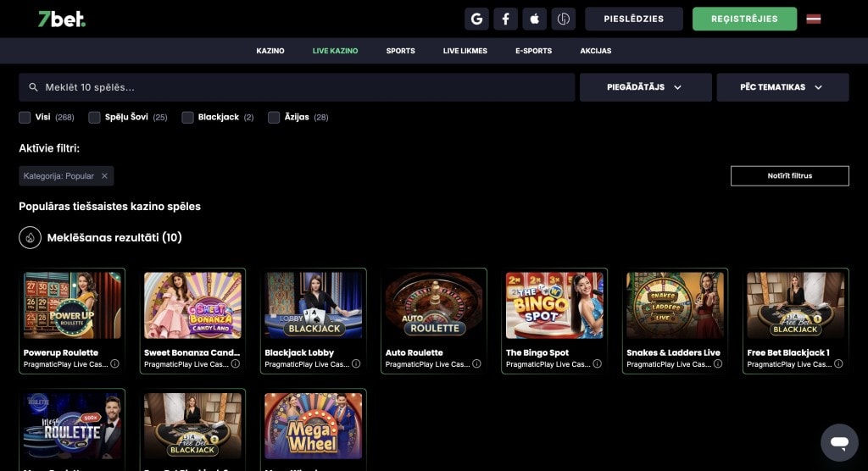868x471 pixels.
Task: Open The Bingo Spot thumbnail
Action: 554,305
